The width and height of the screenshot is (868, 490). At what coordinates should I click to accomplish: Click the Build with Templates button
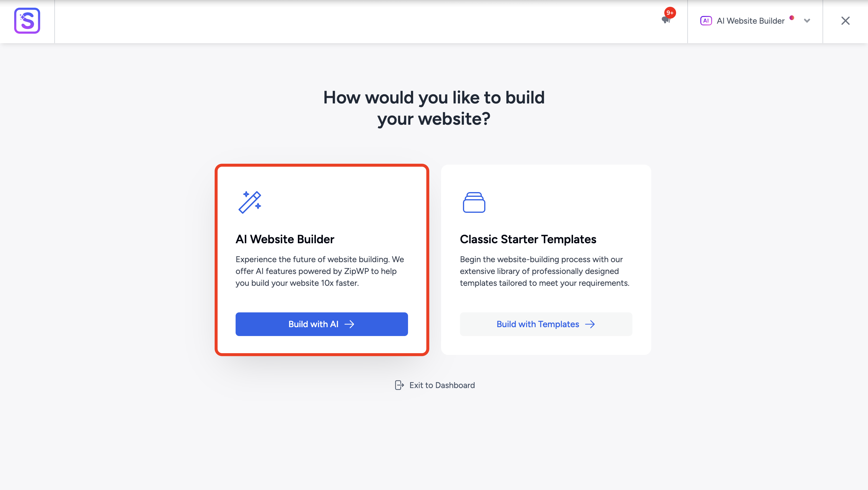546,324
